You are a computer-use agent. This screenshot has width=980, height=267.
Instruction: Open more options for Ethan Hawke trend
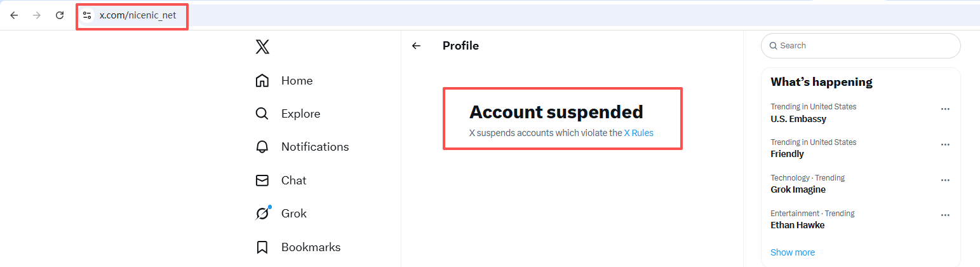(945, 216)
